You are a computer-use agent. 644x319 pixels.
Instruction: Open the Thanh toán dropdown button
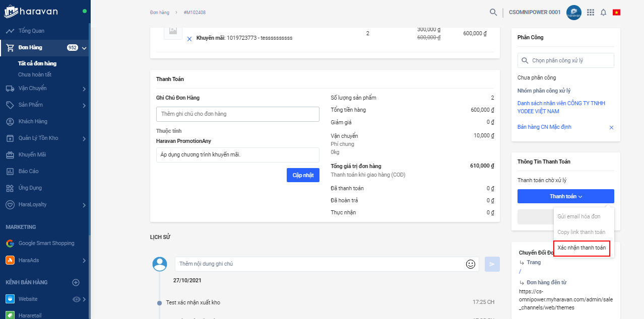pyautogui.click(x=565, y=196)
